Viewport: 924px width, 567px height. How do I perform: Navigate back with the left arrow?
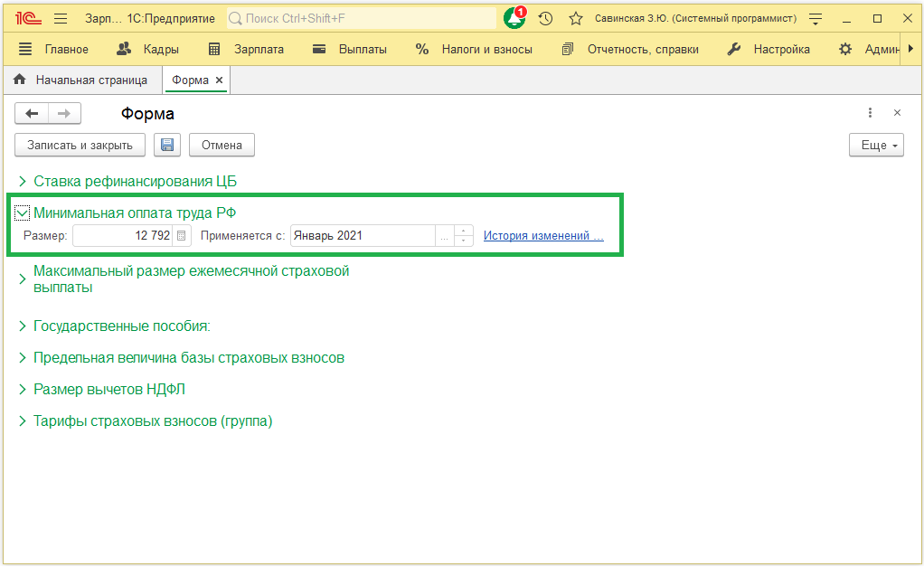(32, 113)
